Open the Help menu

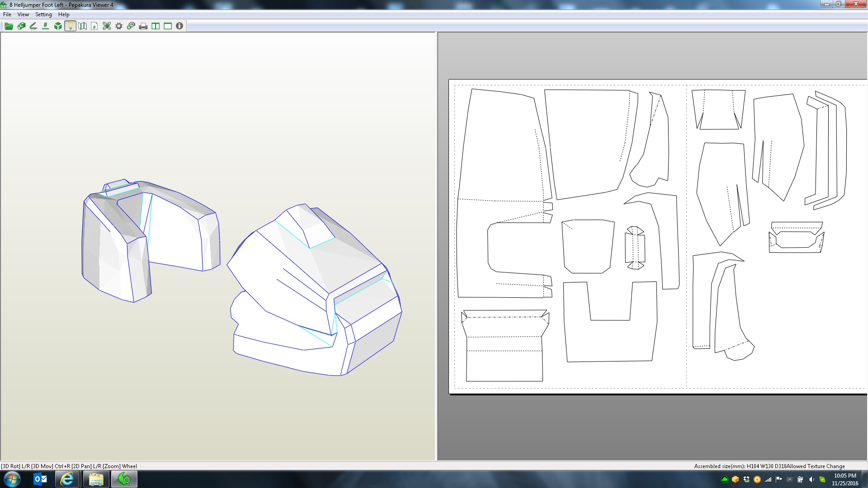coord(64,14)
